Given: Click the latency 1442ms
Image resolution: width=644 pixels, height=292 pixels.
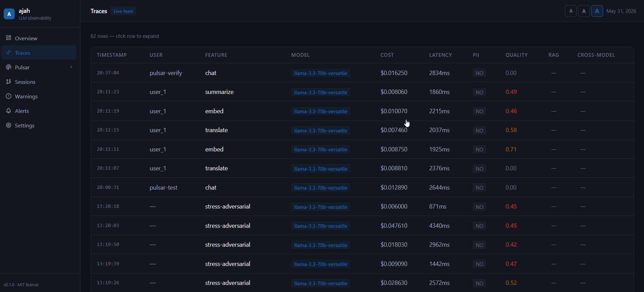Looking at the screenshot, I should tap(439, 264).
